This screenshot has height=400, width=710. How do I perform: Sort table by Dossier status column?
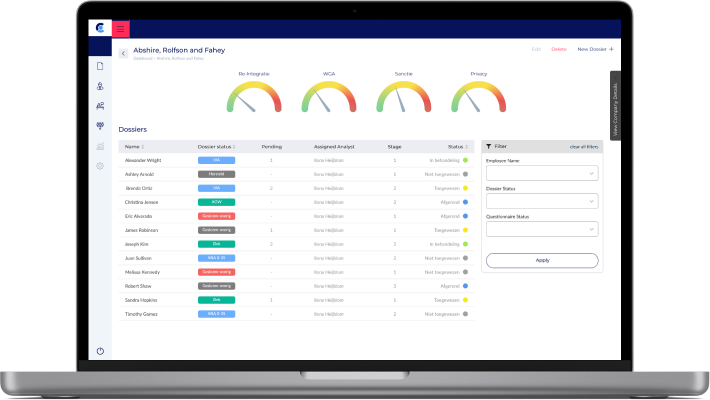pos(216,147)
